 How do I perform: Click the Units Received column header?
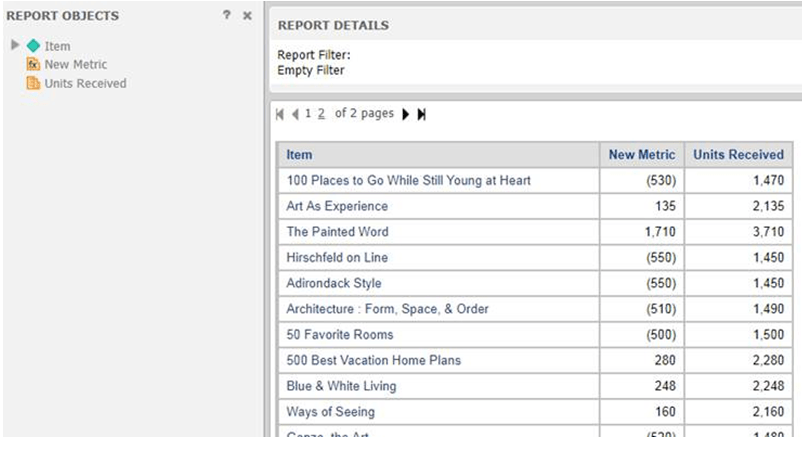738,154
